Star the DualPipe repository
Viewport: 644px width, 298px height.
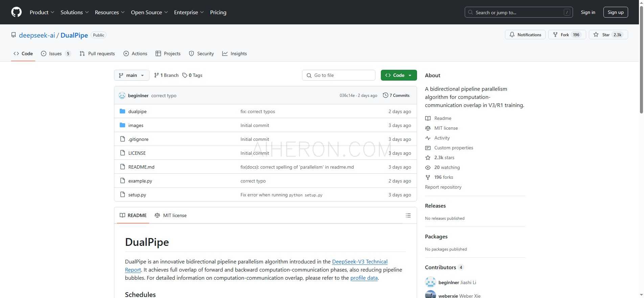(608, 35)
